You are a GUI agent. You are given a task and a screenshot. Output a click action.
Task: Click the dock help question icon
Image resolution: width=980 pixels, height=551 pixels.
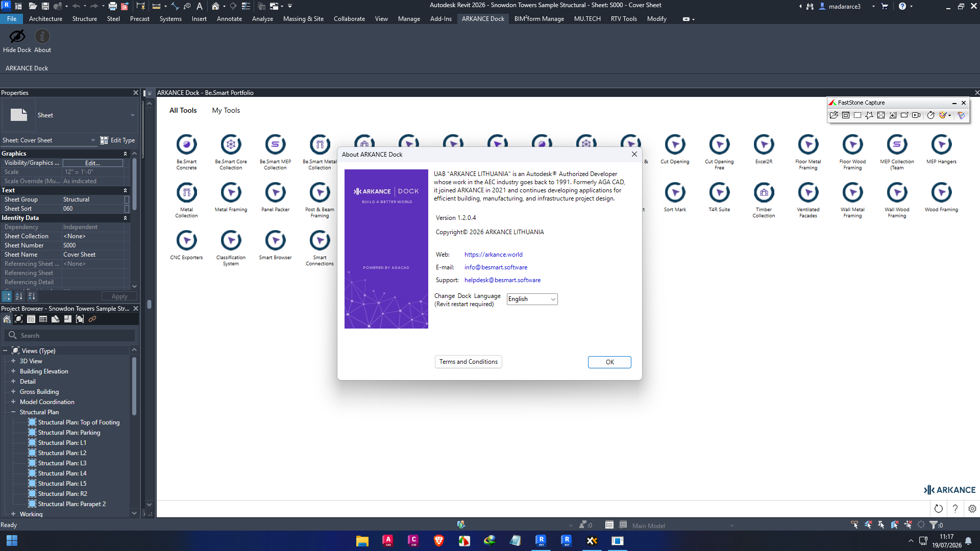pyautogui.click(x=955, y=509)
